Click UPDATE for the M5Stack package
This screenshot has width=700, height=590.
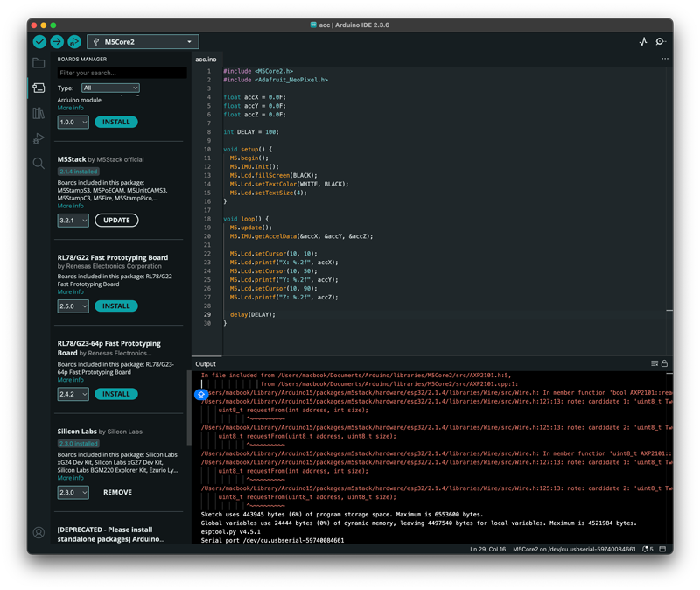coord(116,221)
